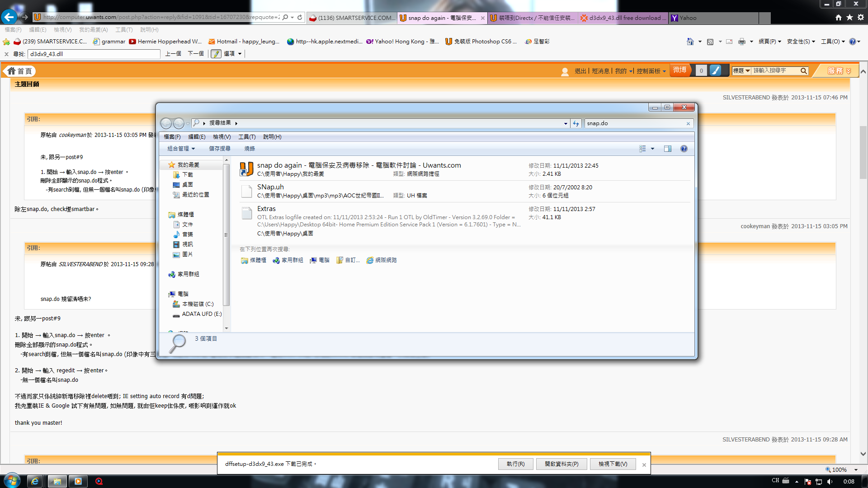The width and height of the screenshot is (868, 488).
Task: Click the find bar text field
Action: click(x=94, y=54)
